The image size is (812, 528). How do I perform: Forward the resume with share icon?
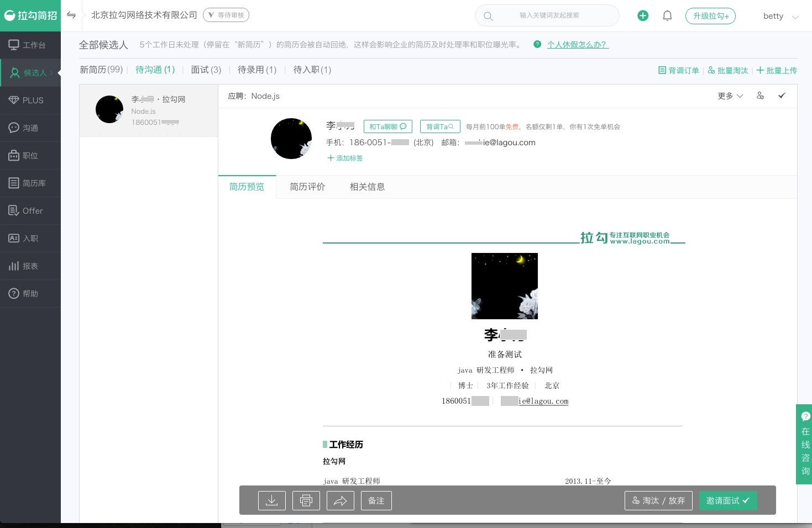[x=340, y=500]
